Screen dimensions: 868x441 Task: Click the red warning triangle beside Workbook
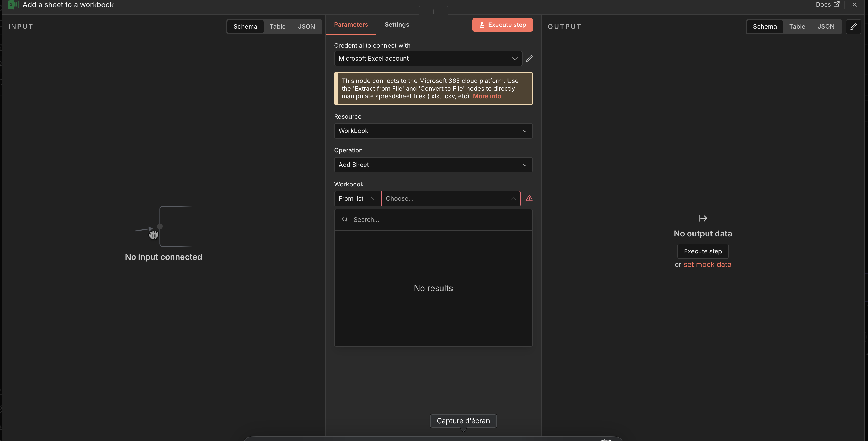(529, 198)
